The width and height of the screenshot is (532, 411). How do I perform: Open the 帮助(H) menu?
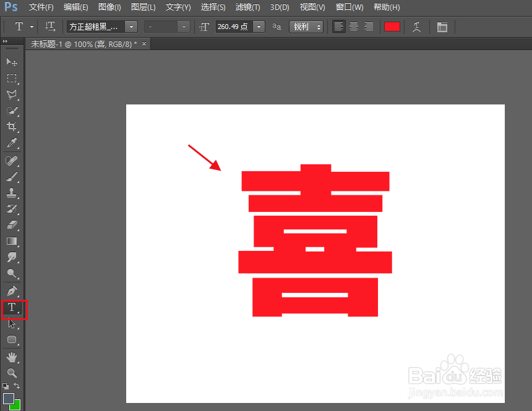[x=387, y=7]
